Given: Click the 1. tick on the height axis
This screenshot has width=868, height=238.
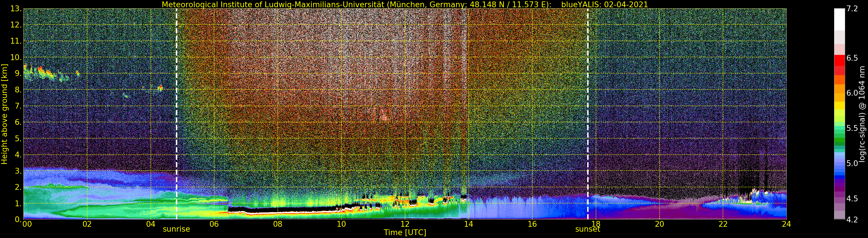Looking at the screenshot, I should point(18,203).
